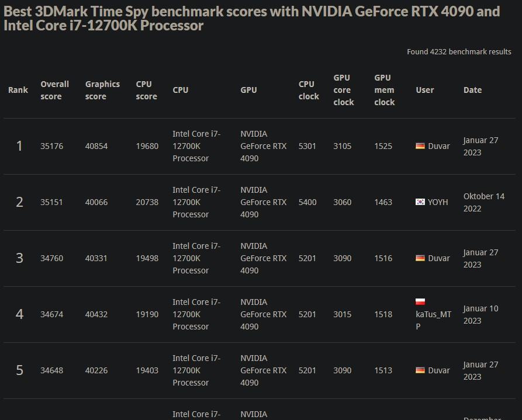The width and height of the screenshot is (522, 420).
Task: Open user YOYH profile link
Action: (438, 202)
